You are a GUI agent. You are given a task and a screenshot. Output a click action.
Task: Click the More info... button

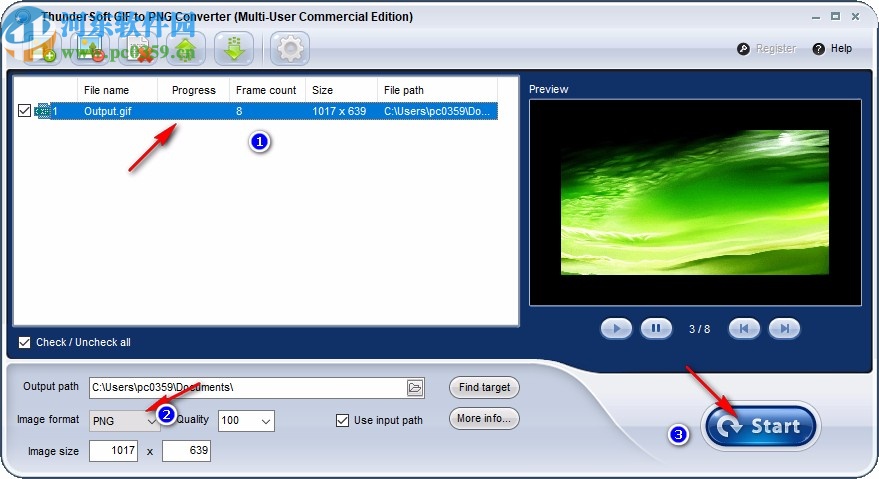484,418
